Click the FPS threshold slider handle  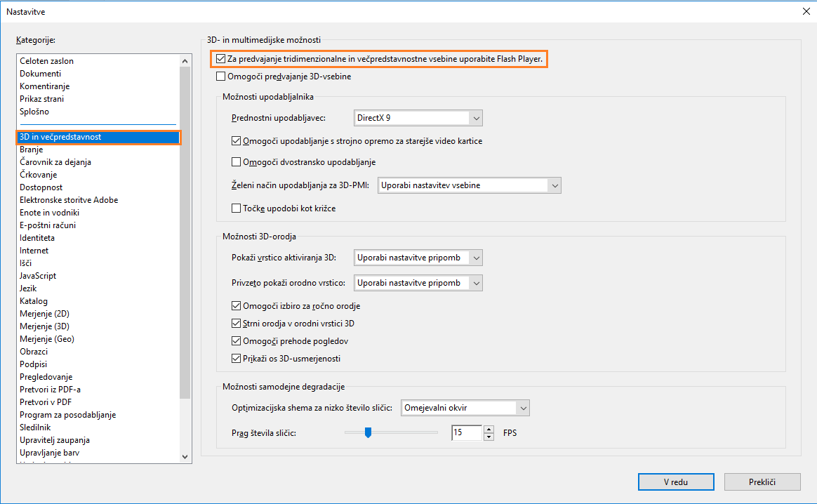click(x=368, y=432)
